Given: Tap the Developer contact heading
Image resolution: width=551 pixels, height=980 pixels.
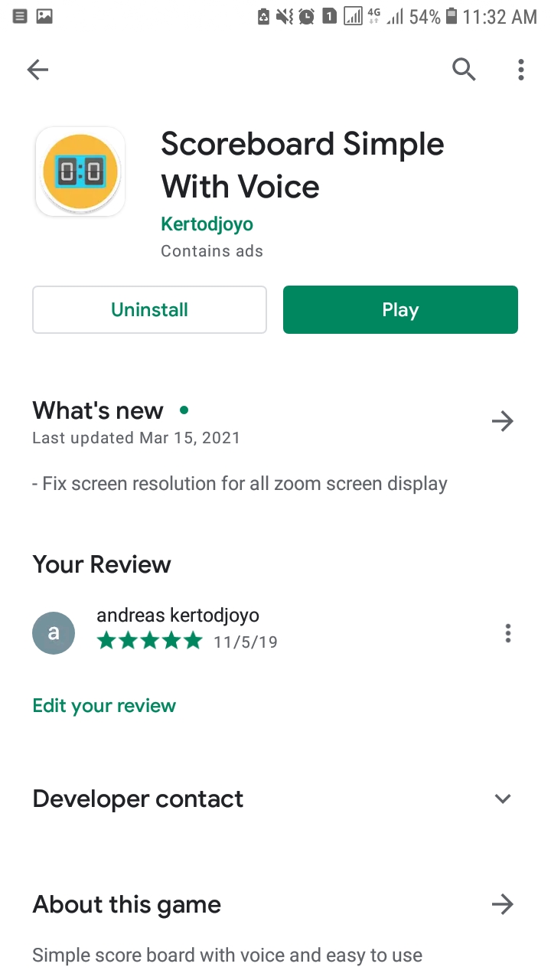Looking at the screenshot, I should (138, 799).
